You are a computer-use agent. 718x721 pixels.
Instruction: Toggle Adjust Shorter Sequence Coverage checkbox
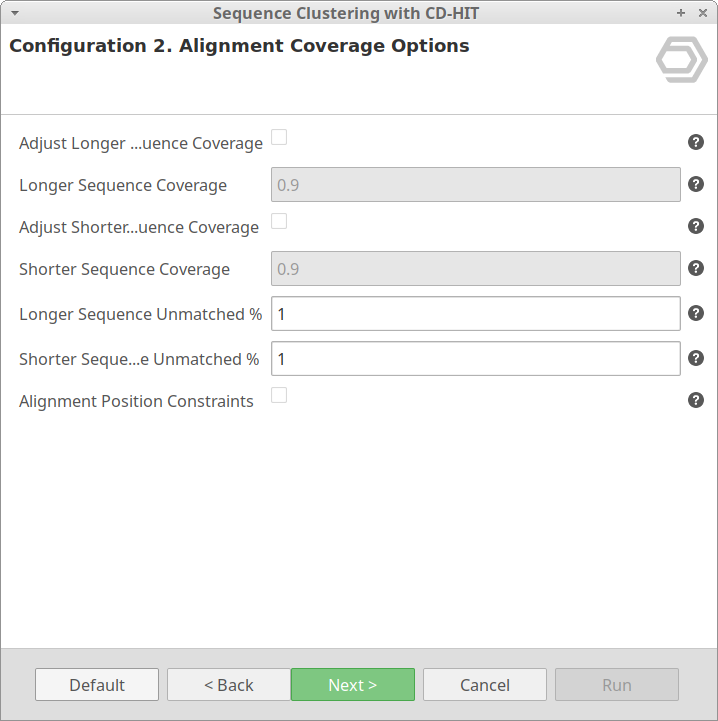(280, 221)
